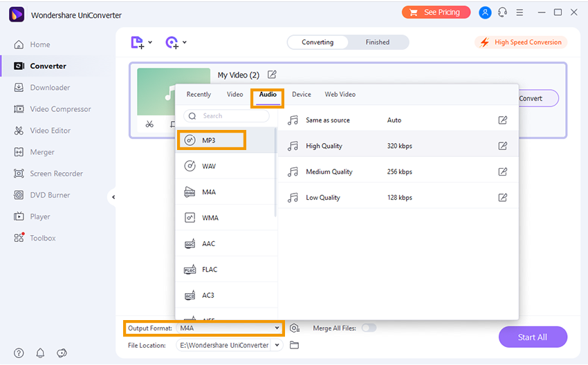Select WMA format in the list
The width and height of the screenshot is (588, 365).
226,218
